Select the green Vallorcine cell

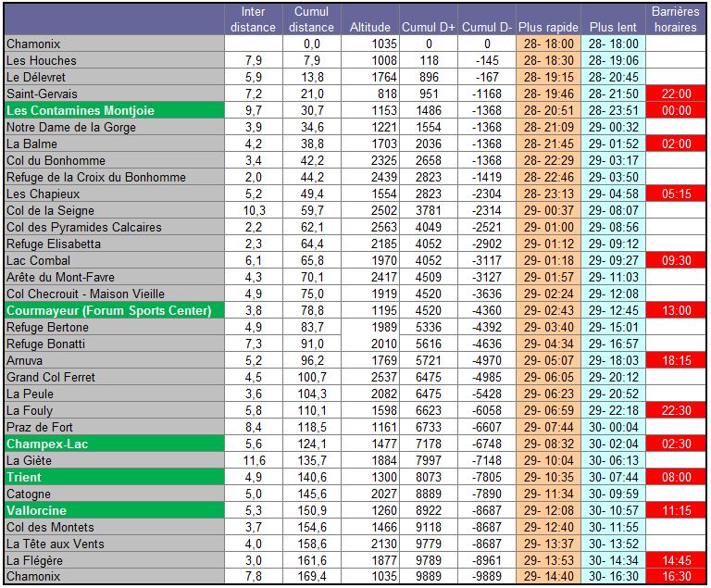tap(114, 511)
